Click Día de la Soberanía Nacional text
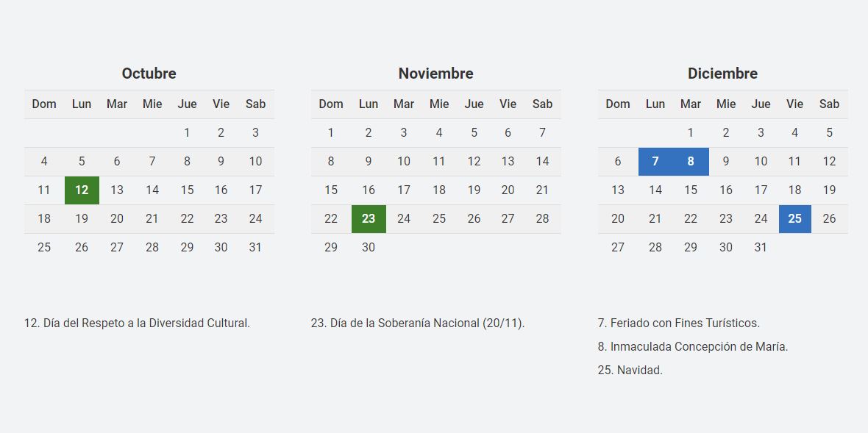 point(418,323)
